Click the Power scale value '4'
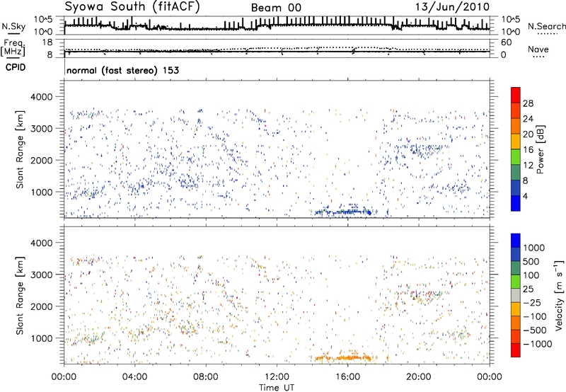The image size is (566, 392). 525,196
